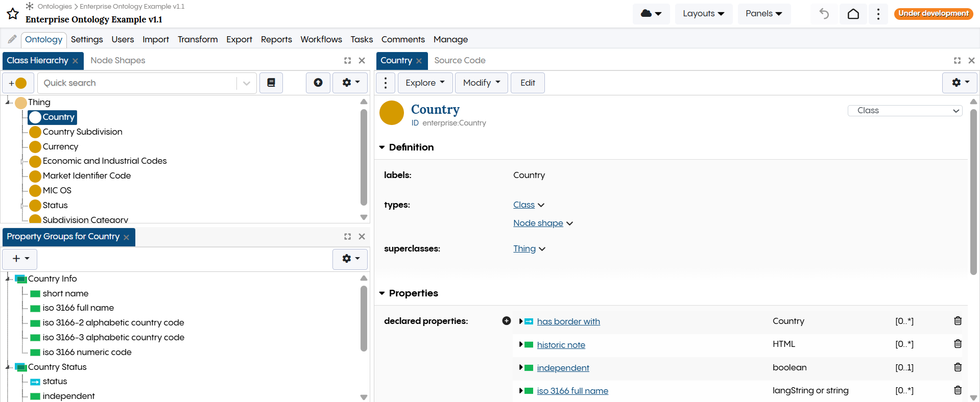This screenshot has height=402, width=980.
Task: Open the Thing superclass link
Action: [524, 248]
